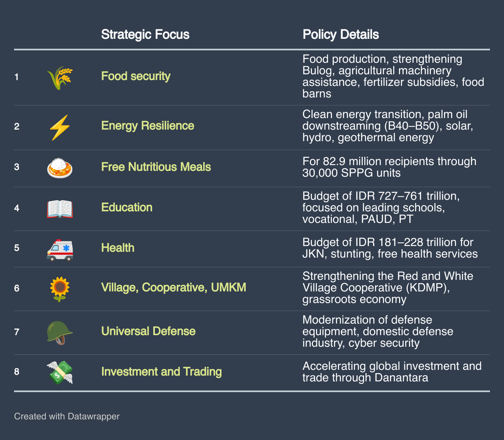Click the Danantara investment policy text
Image resolution: width=504 pixels, height=440 pixels.
(x=392, y=372)
